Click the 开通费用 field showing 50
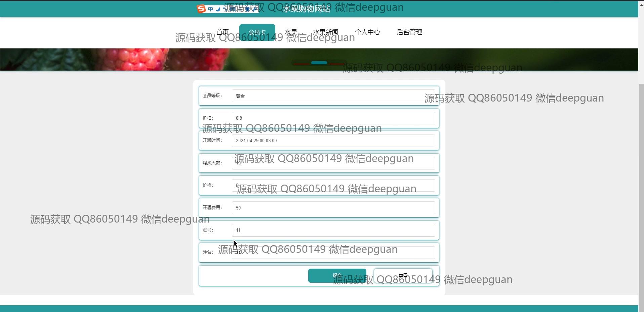The width and height of the screenshot is (644, 312). [333, 208]
